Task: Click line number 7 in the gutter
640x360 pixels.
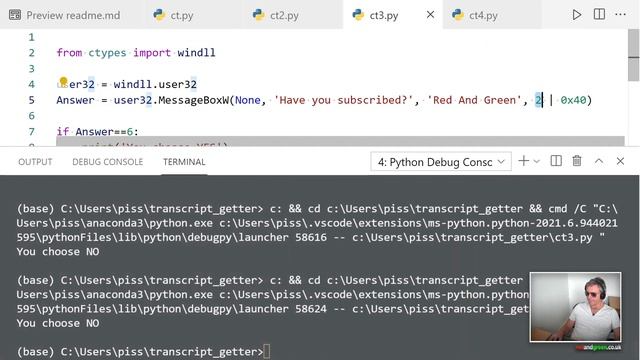Action: pyautogui.click(x=31, y=131)
